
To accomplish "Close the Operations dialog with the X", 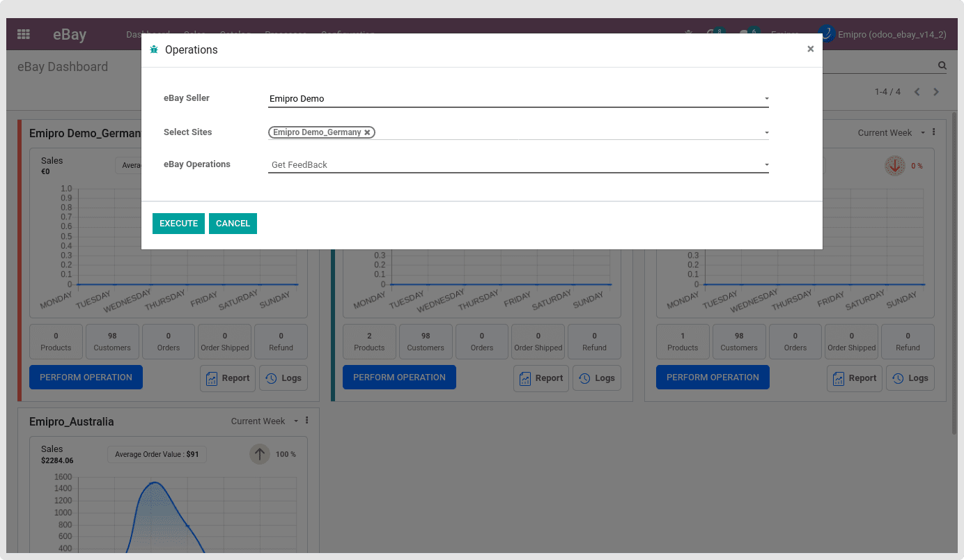I will click(810, 49).
